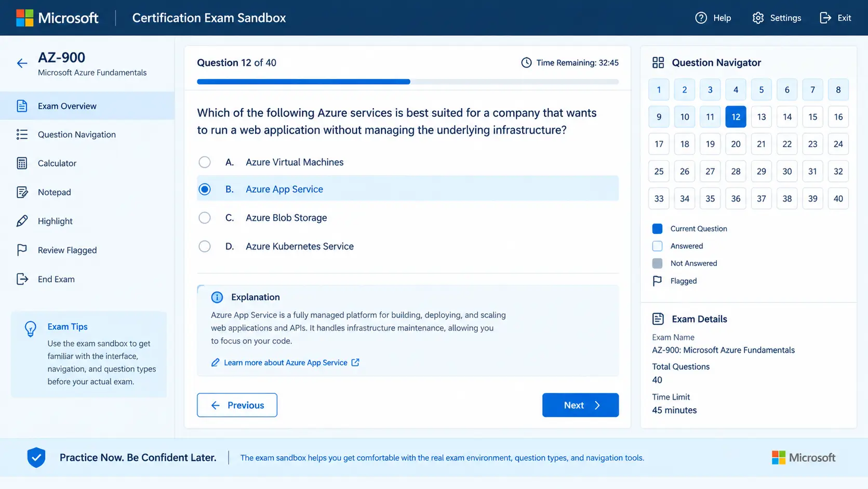Image resolution: width=868 pixels, height=489 pixels.
Task: Click the Microsoft logo in header
Action: [x=57, y=18]
